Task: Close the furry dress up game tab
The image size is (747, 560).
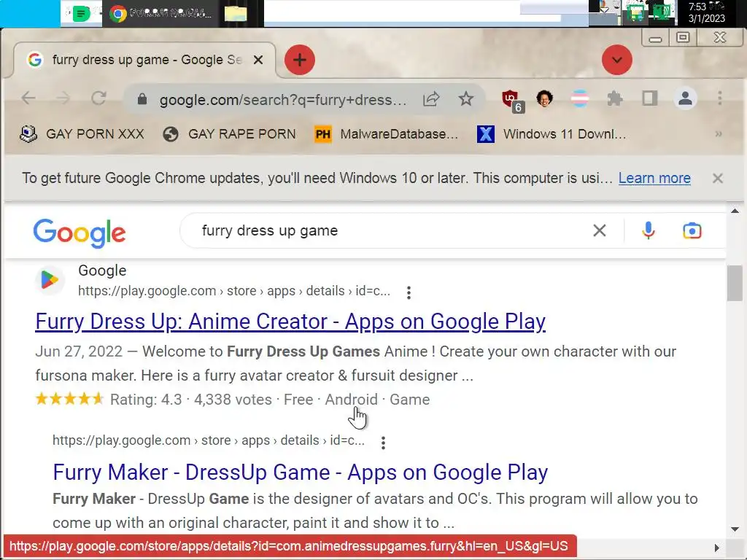Action: coord(258,60)
